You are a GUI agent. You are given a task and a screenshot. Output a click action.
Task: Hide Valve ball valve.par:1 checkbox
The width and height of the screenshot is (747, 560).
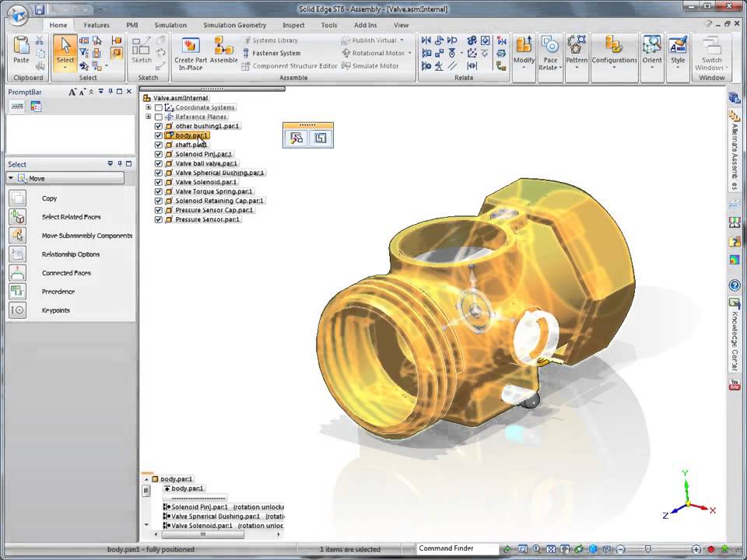pyautogui.click(x=159, y=164)
